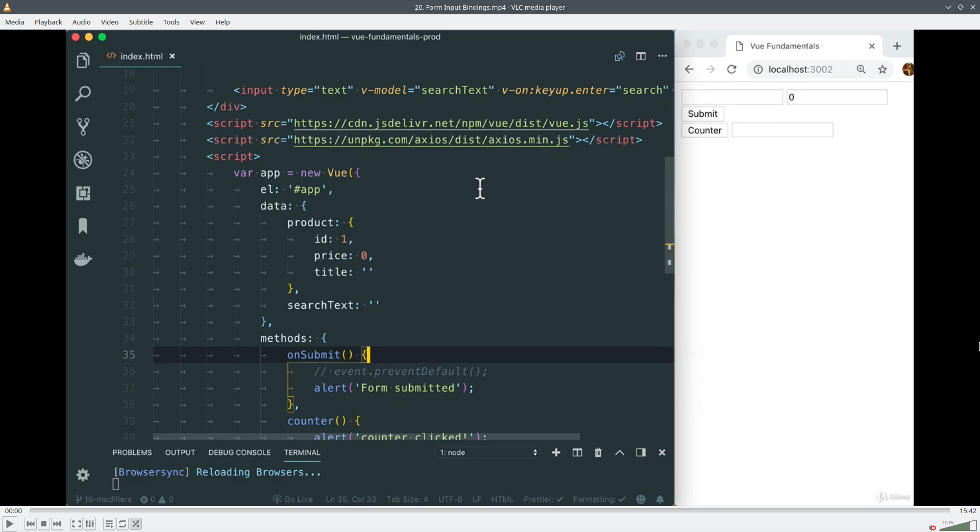
Task: Open the Playback menu
Action: coord(48,22)
